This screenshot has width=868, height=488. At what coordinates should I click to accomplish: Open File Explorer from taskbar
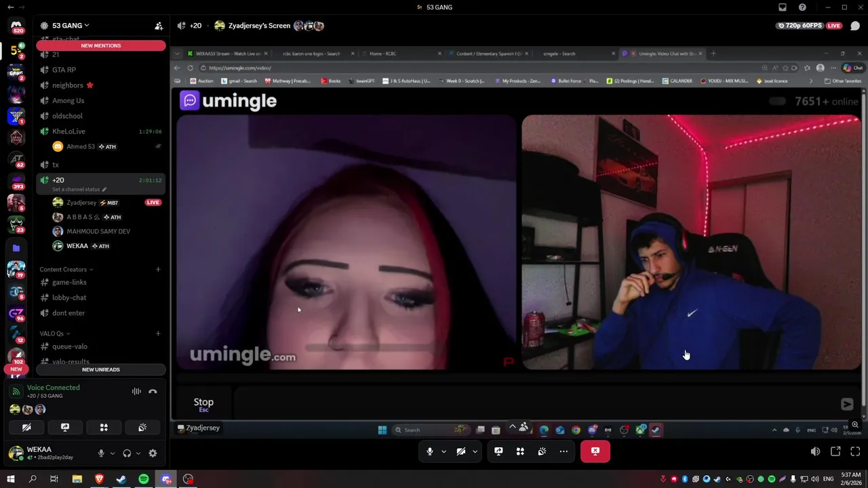77,479
